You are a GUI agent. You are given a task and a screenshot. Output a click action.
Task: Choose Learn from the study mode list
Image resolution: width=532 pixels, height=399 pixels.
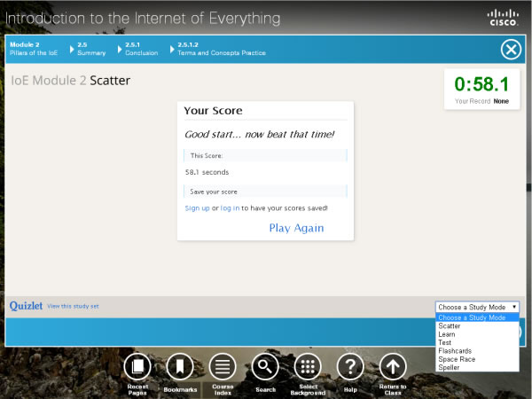point(447,334)
